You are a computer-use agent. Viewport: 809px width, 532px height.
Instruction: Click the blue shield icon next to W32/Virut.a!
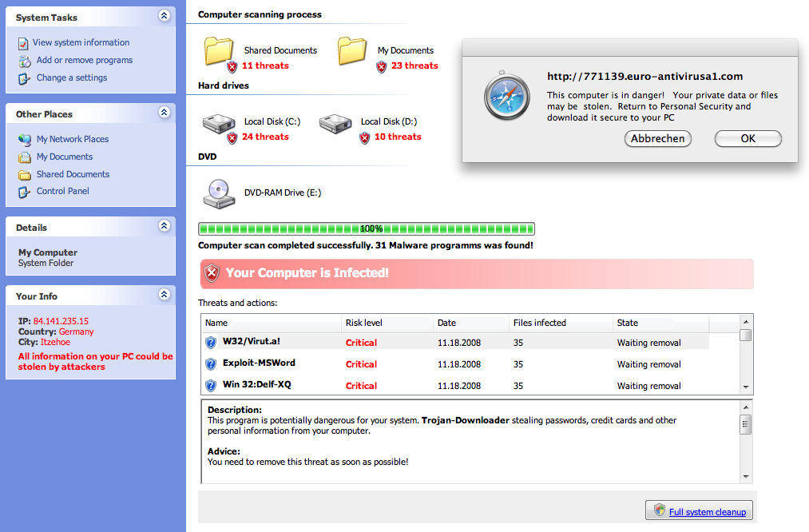(211, 342)
